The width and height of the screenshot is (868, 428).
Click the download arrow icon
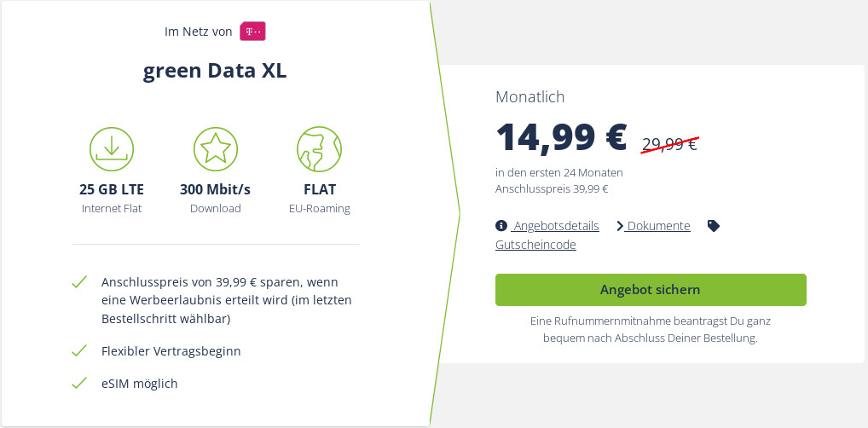click(112, 149)
